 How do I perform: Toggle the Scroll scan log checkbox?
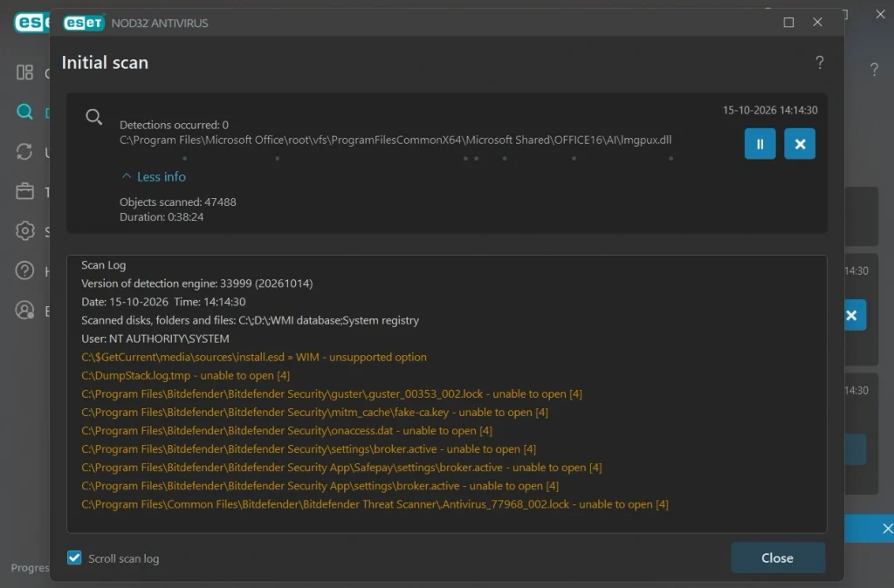[74, 557]
